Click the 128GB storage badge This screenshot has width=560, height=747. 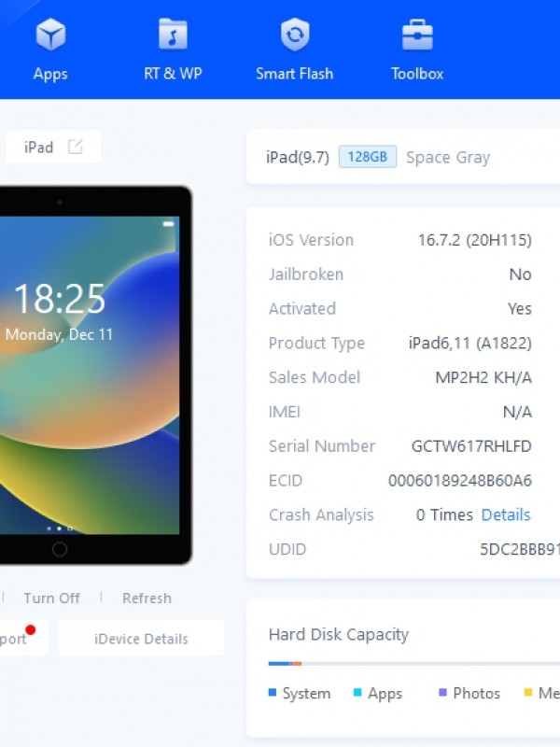[368, 157]
